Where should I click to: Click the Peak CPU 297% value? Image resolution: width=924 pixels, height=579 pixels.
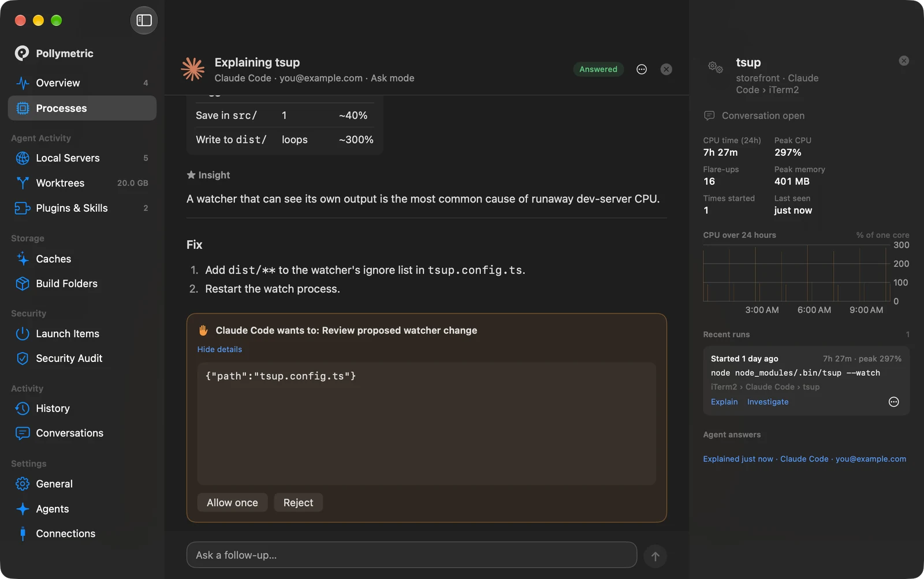[788, 152]
